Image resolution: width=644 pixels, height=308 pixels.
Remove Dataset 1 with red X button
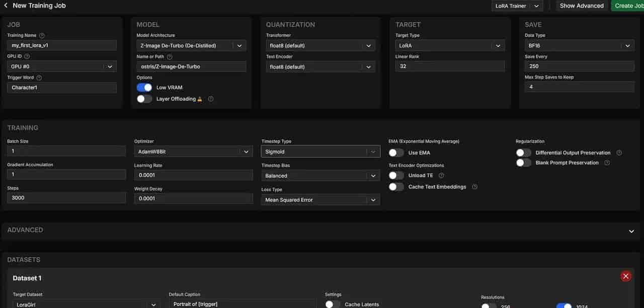pyautogui.click(x=625, y=276)
